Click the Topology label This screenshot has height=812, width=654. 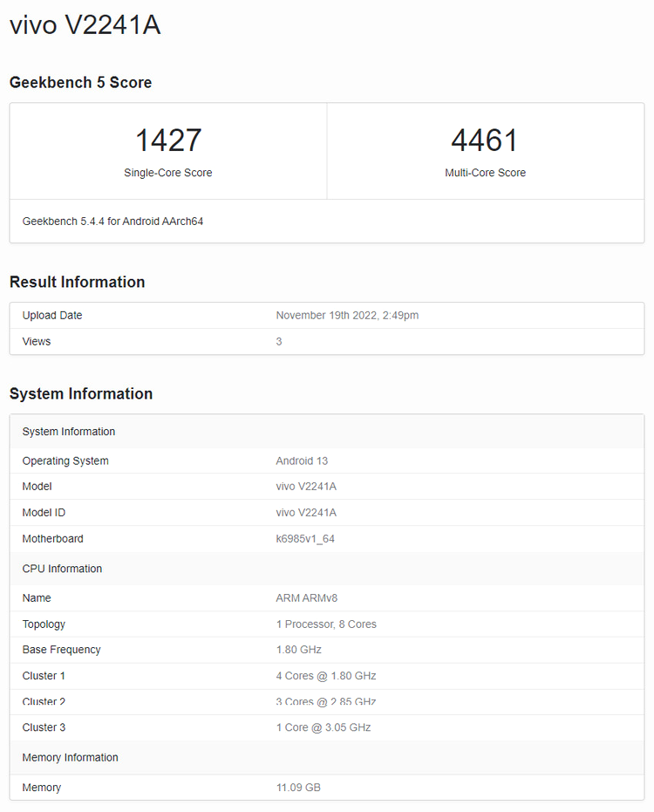[x=44, y=624]
